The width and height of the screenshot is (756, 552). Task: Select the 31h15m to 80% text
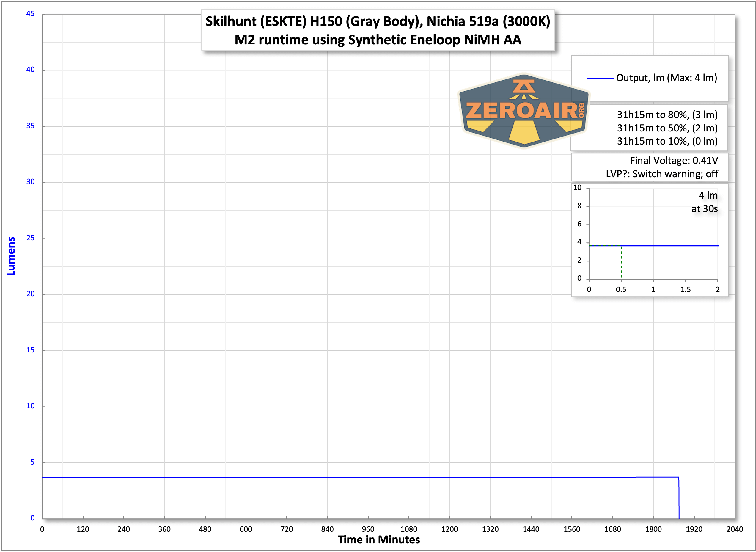(667, 115)
